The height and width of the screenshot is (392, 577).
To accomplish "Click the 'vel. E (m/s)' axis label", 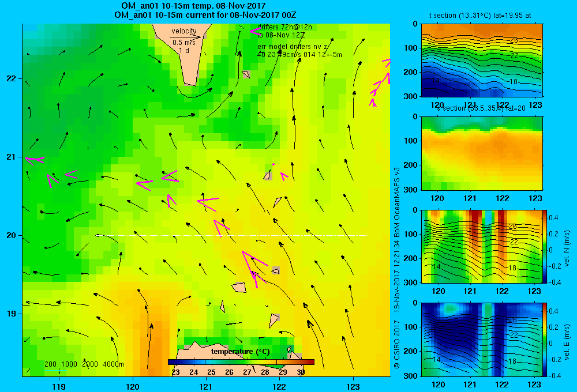I will [567, 342].
